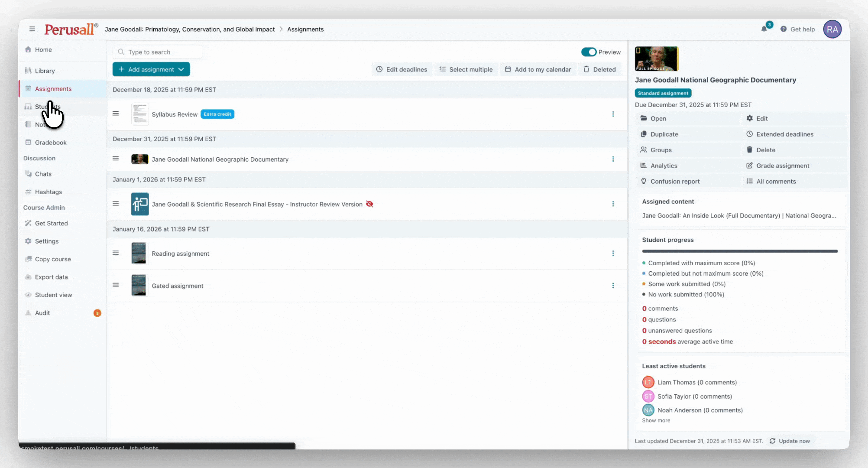Open Gradebook in the sidebar
Viewport: 868px width, 468px height.
pyautogui.click(x=63, y=143)
